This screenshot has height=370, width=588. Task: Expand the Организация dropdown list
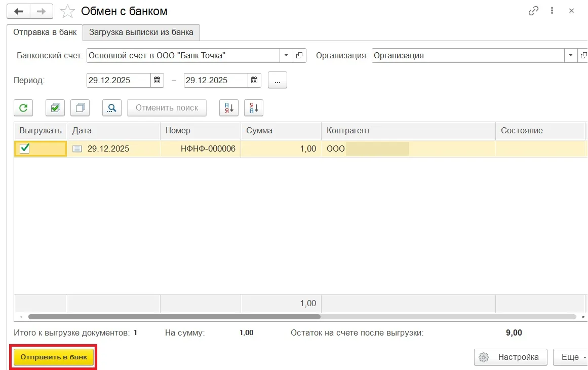point(571,55)
